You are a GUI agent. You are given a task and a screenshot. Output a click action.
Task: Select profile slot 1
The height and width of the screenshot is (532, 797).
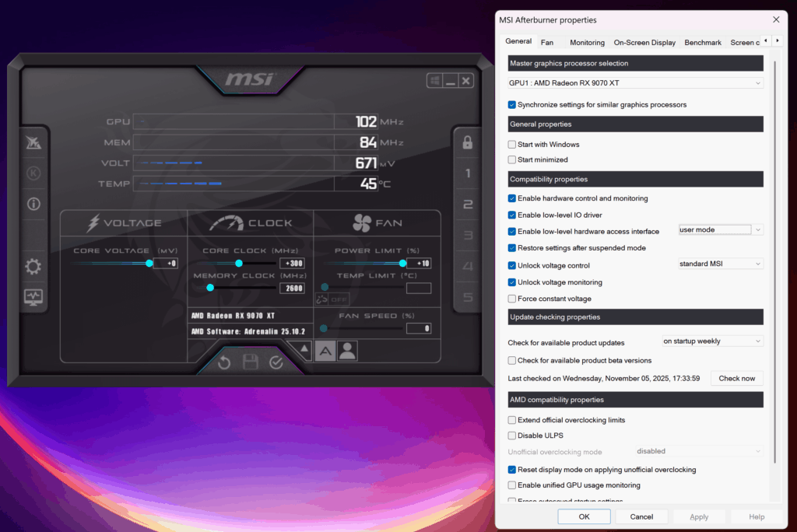click(x=468, y=173)
